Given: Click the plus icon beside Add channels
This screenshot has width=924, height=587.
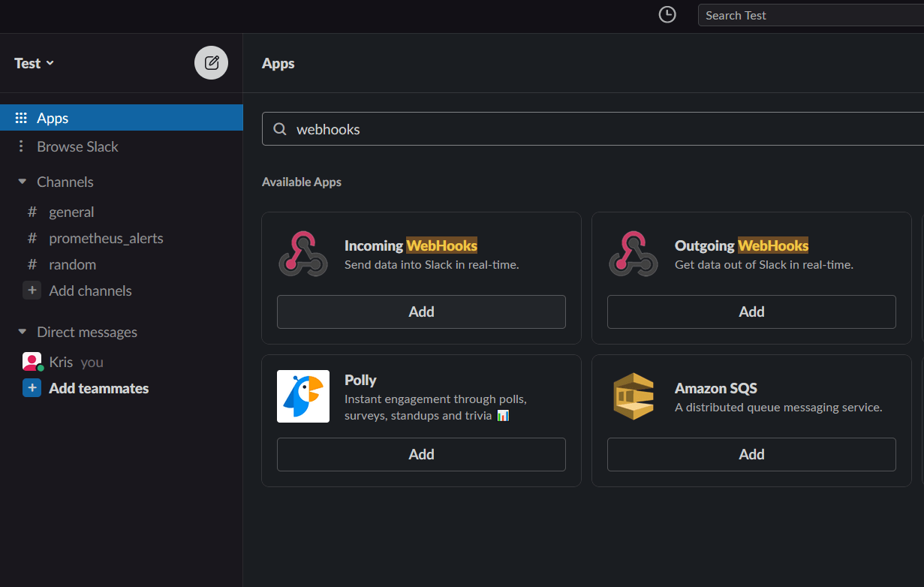Looking at the screenshot, I should pyautogui.click(x=32, y=290).
